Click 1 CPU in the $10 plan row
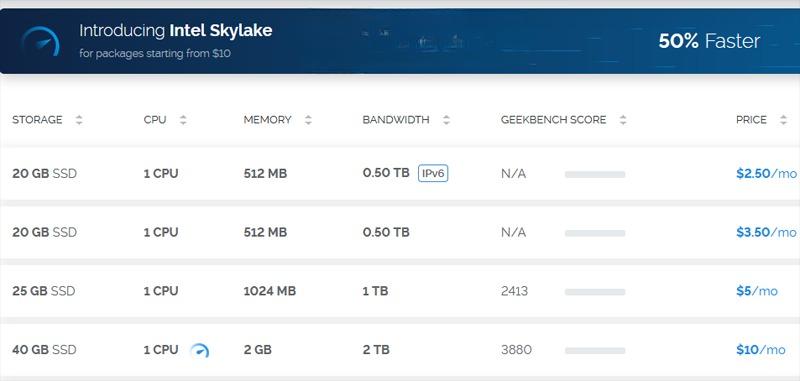The width and height of the screenshot is (800, 381). pyautogui.click(x=161, y=350)
